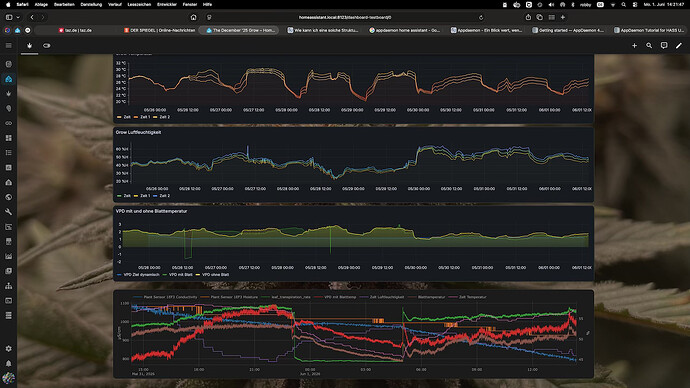The height and width of the screenshot is (388, 690).
Task: Add a card with the plus icon
Action: click(634, 45)
